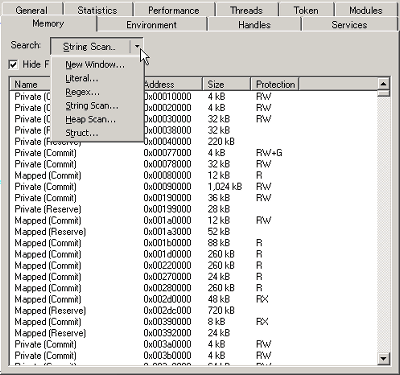Select the row at address 0x00280000
Viewport: 400px width, 375px height.
point(194,288)
